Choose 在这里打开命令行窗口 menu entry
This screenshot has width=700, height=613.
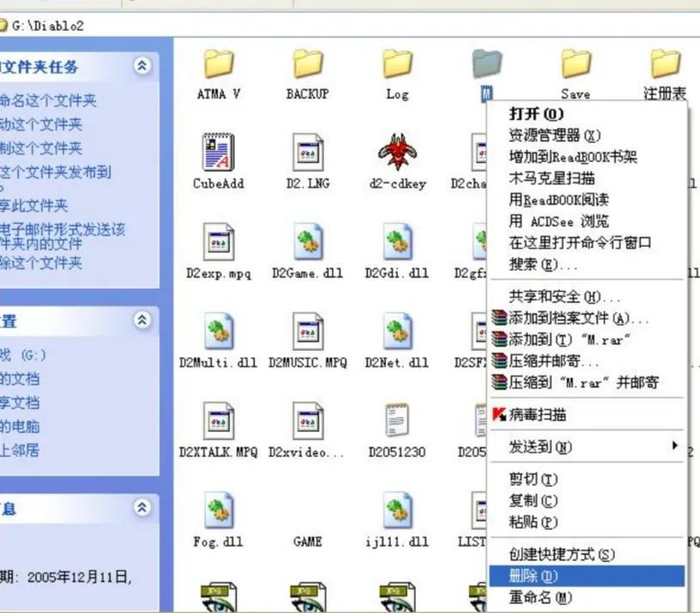click(587, 243)
